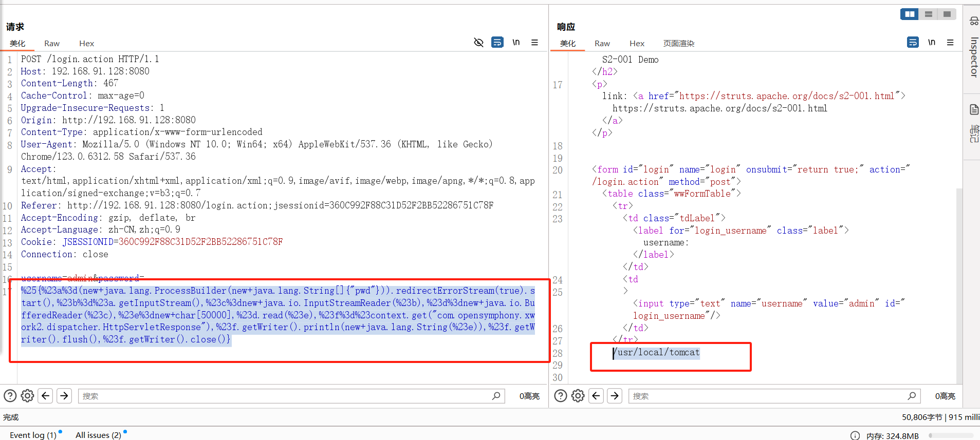Click the POST /login.action request line

(x=90, y=59)
